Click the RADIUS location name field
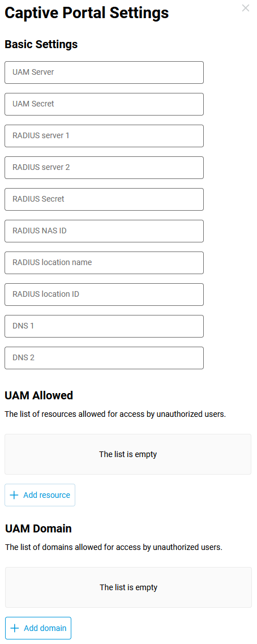 coord(104,262)
